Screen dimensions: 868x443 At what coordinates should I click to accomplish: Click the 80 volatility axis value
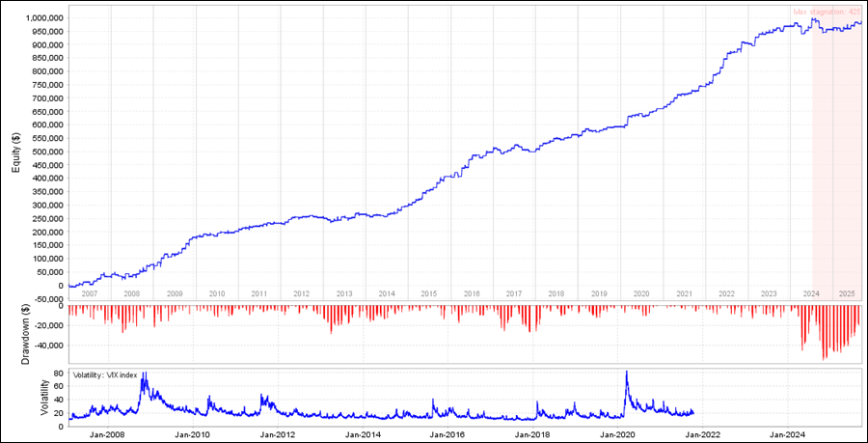[x=60, y=374]
